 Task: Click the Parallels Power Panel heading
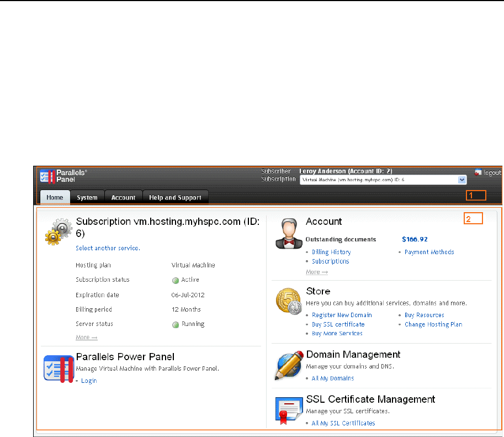125,356
